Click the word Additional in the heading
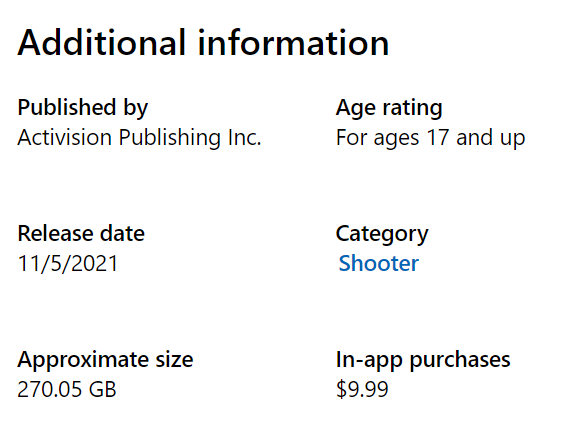The width and height of the screenshot is (562, 438). 101,43
